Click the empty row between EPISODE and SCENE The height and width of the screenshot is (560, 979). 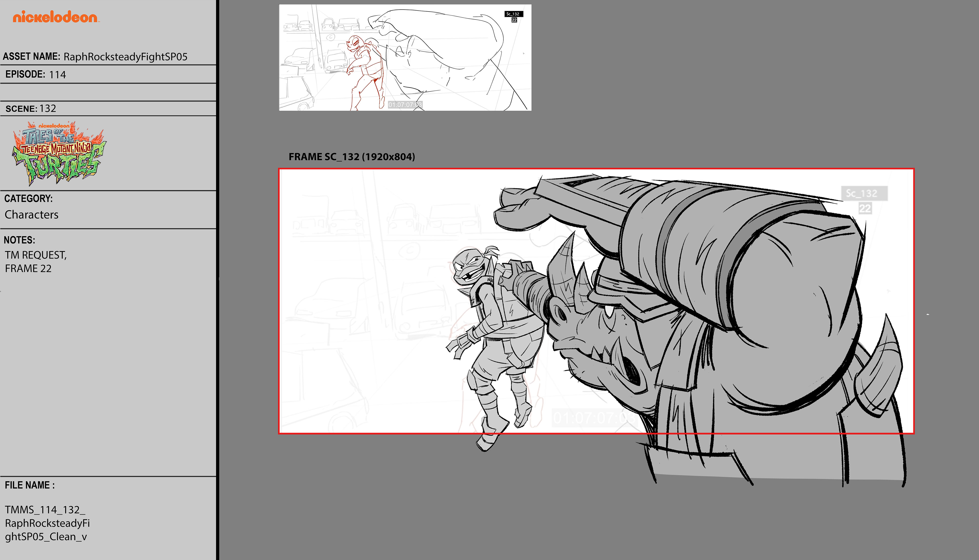(x=108, y=92)
